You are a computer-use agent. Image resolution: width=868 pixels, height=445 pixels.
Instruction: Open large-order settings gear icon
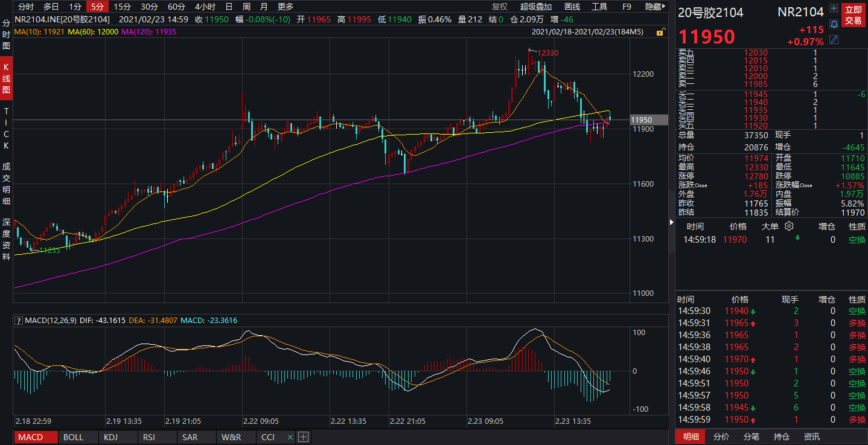coord(789,226)
